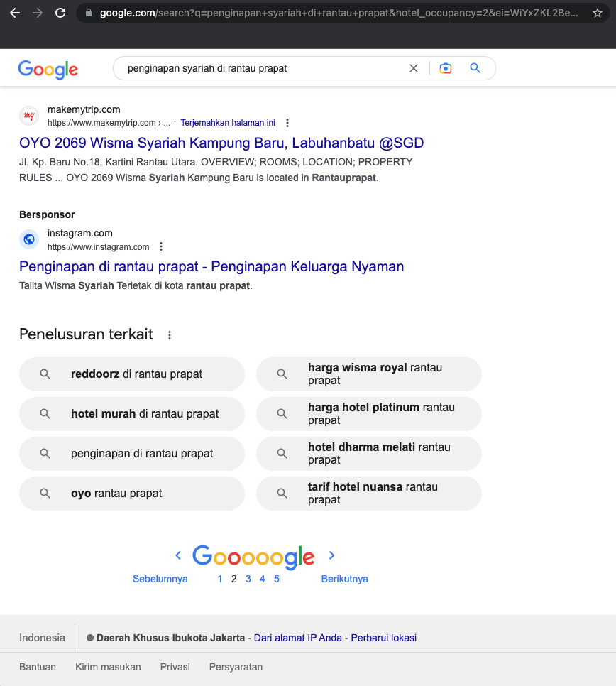Open more options for instagram sponsored result
Image resolution: width=616 pixels, height=686 pixels.
[161, 247]
